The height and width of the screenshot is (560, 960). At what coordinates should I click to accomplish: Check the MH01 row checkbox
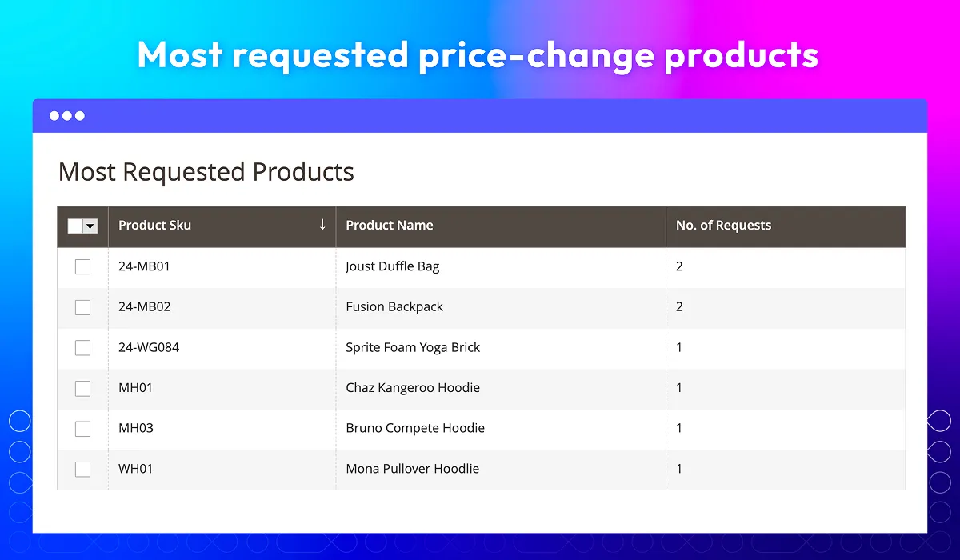click(82, 388)
